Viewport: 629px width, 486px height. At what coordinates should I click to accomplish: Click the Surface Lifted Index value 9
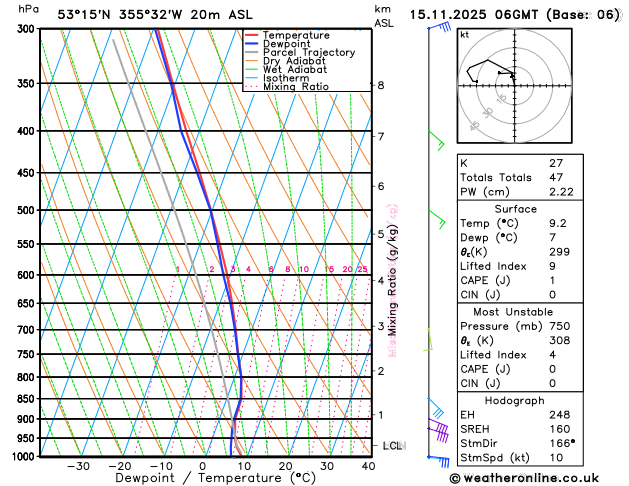[x=552, y=266]
